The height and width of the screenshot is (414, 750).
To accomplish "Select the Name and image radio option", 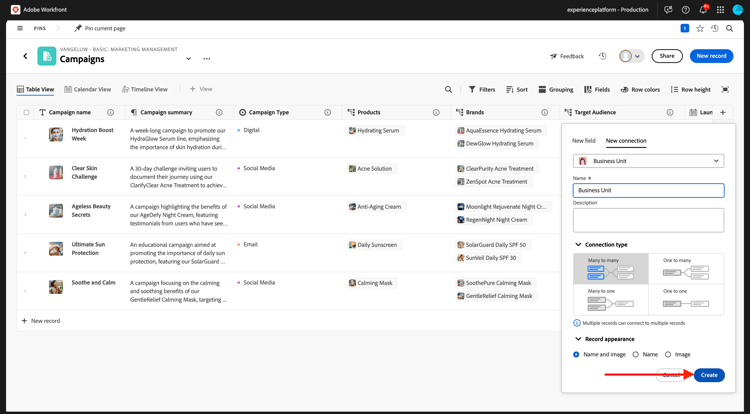I will pos(576,354).
